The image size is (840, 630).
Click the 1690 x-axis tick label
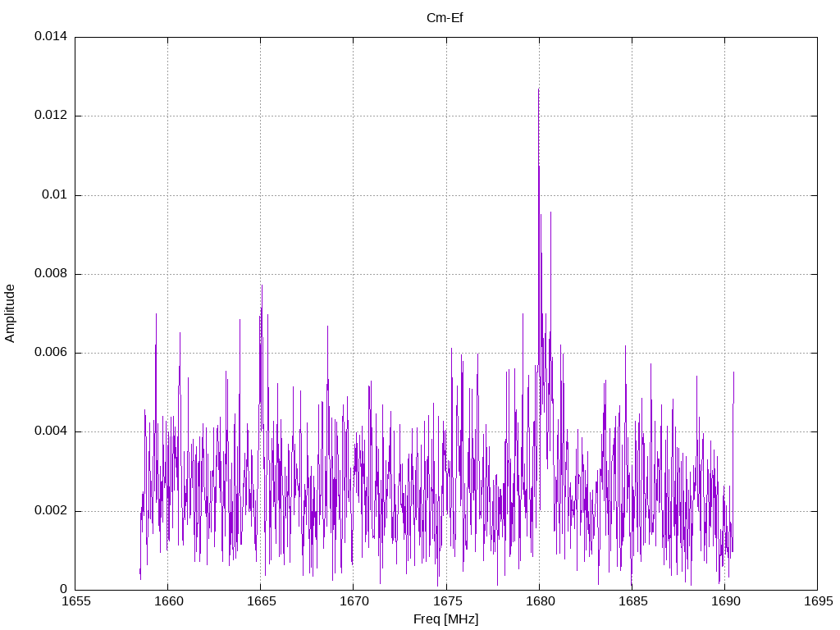click(x=726, y=601)
